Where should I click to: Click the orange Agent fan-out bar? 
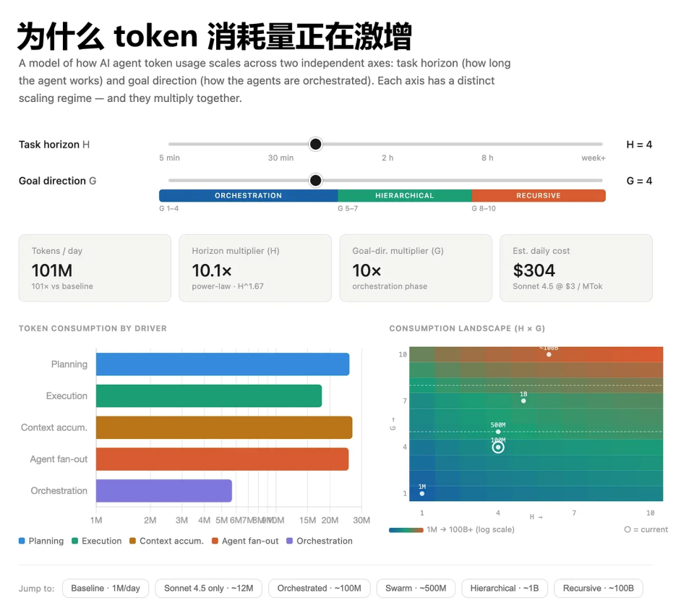tap(222, 459)
